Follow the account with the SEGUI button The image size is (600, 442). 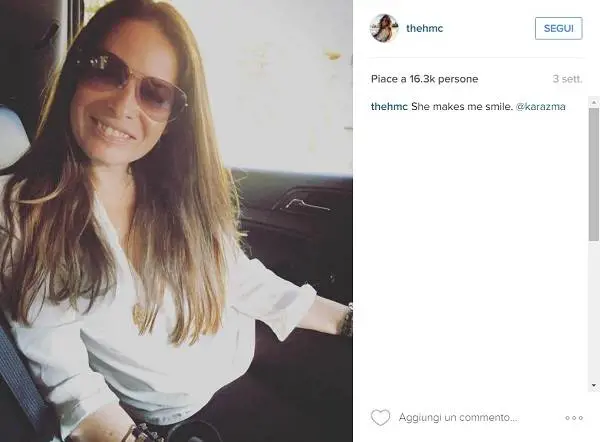coord(558,28)
